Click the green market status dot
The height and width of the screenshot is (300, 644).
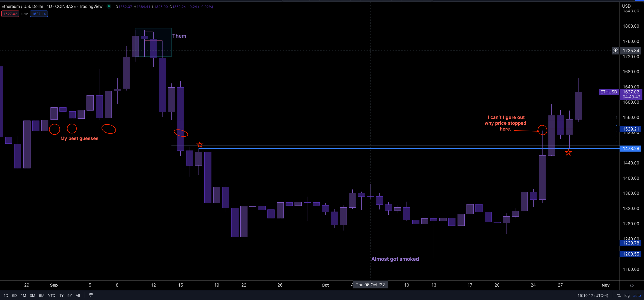tap(109, 7)
